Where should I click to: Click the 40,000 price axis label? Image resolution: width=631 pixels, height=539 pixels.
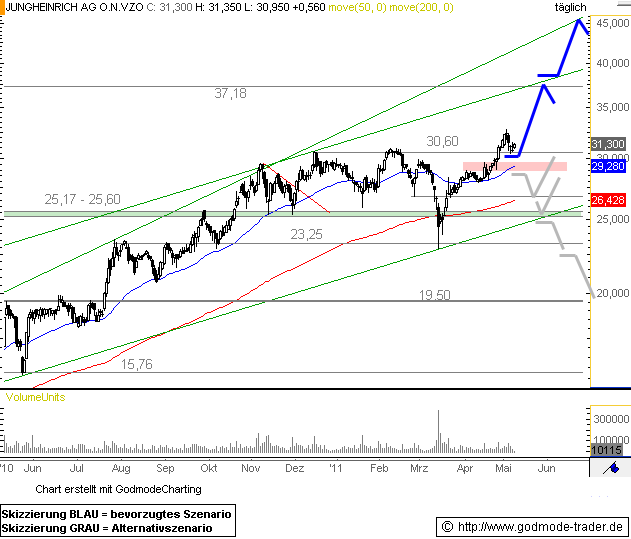pos(612,63)
